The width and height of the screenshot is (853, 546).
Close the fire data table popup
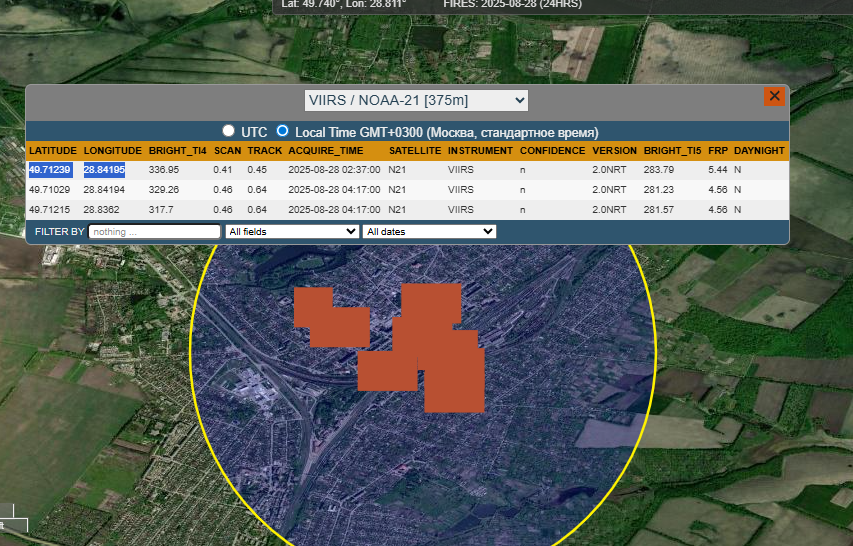774,97
